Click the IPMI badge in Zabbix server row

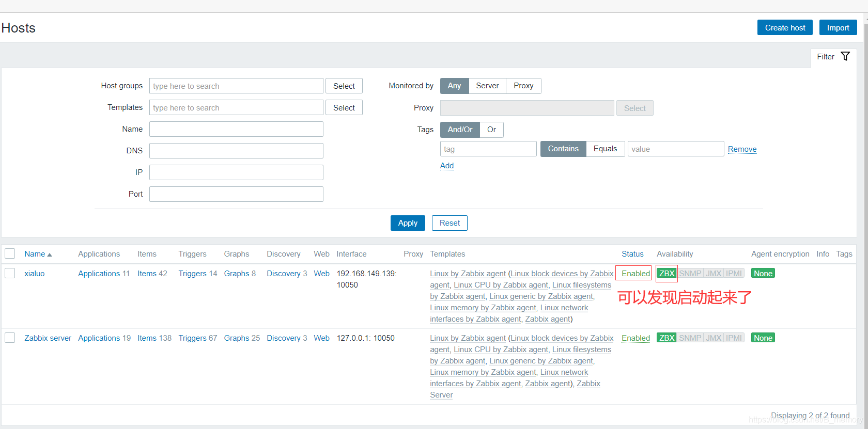pyautogui.click(x=734, y=338)
